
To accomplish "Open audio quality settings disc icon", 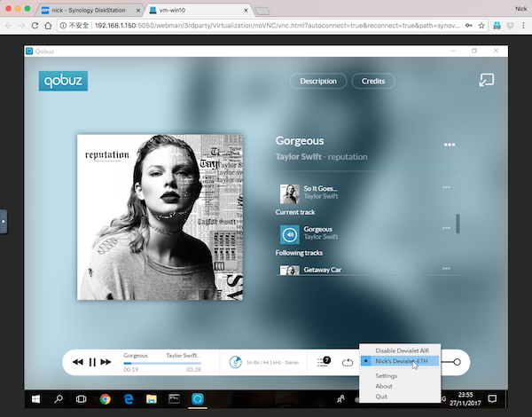I will coord(236,362).
